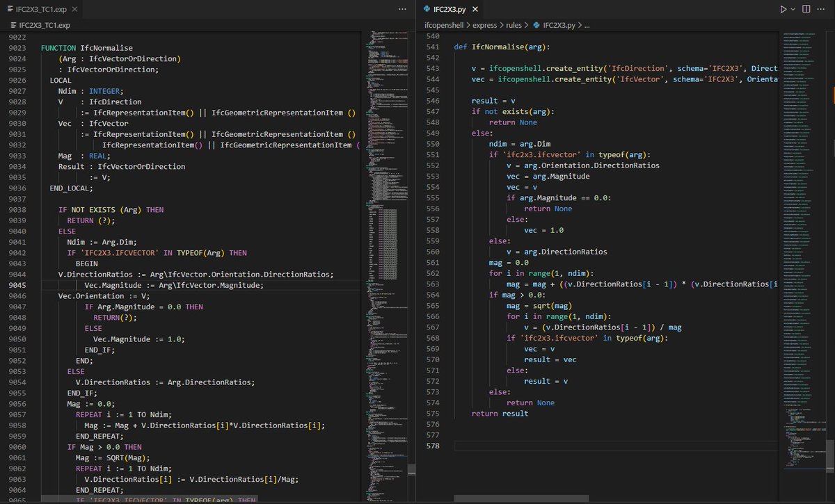
Task: Click 'vec = arg.Magnitude' line
Action: 548,177
